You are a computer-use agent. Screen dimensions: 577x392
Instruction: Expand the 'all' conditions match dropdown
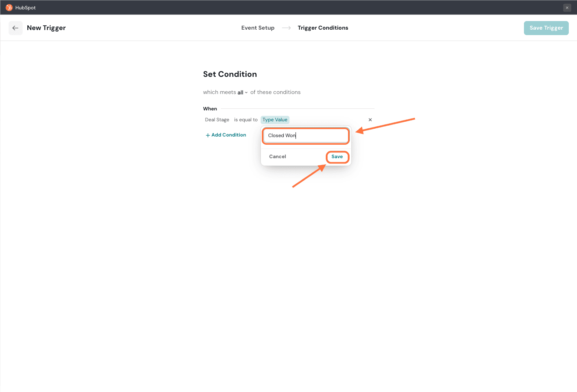242,92
